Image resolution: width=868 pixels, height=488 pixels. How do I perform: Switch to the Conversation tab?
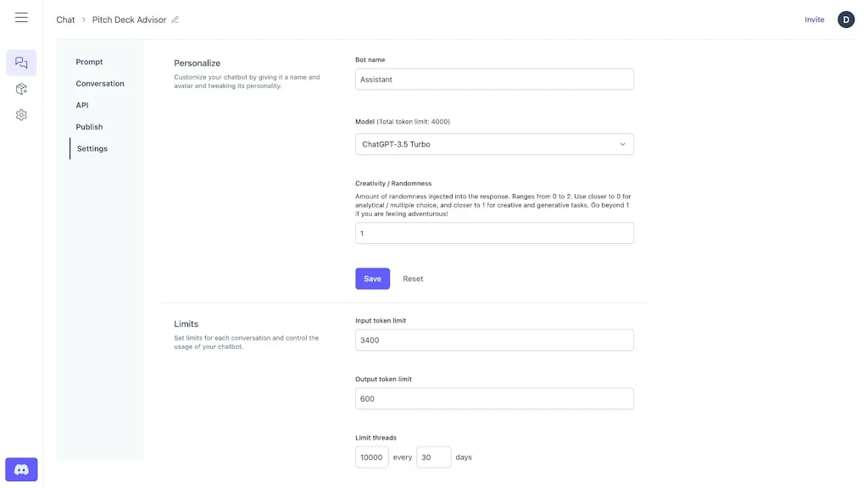coord(100,84)
